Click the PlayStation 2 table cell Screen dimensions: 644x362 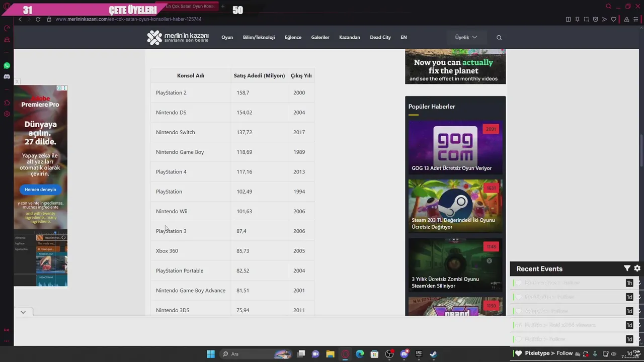tap(191, 93)
